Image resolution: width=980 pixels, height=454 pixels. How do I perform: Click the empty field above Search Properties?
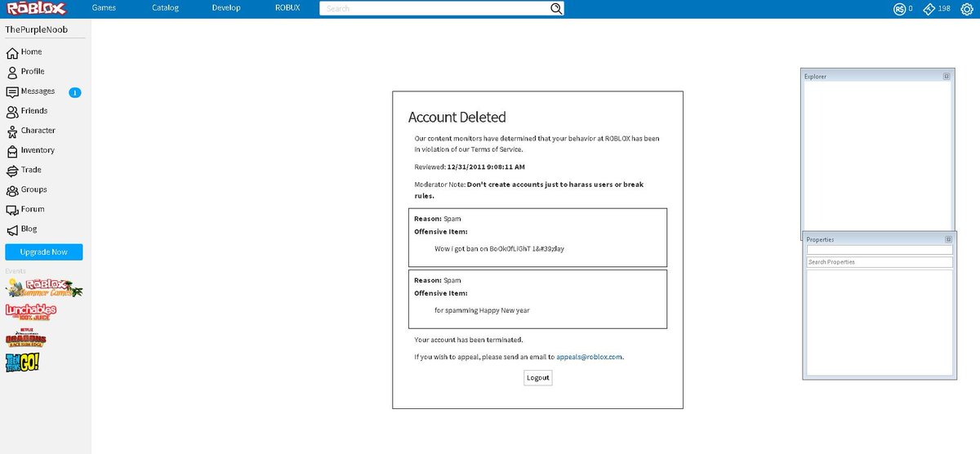(880, 251)
